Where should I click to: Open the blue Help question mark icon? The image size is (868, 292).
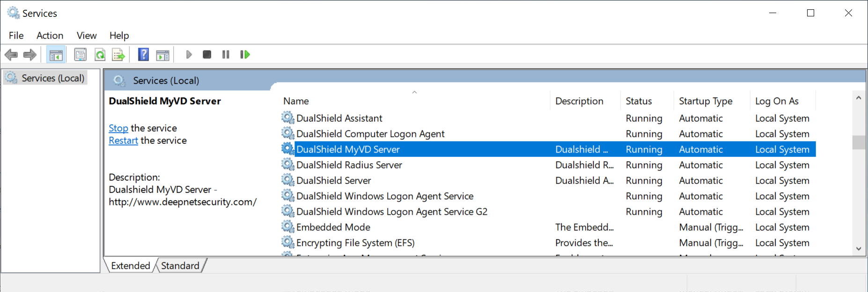tap(143, 55)
